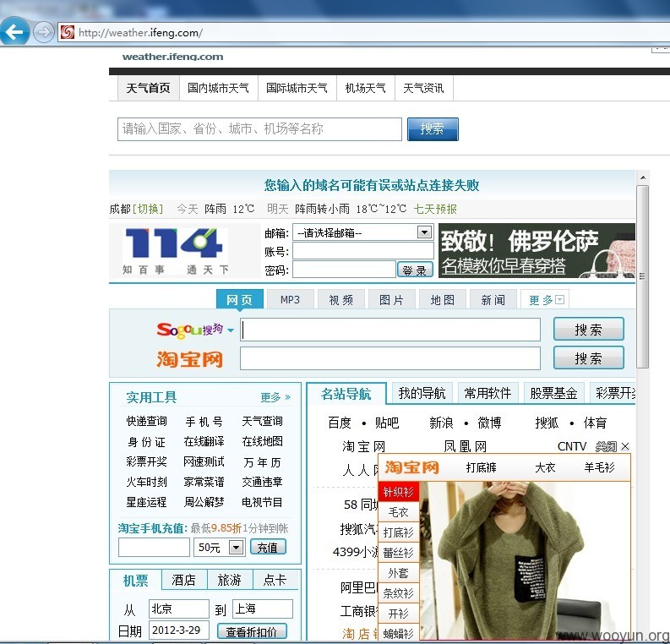Switch to 股票基金 tab
The width and height of the screenshot is (670, 644).
pos(553,393)
